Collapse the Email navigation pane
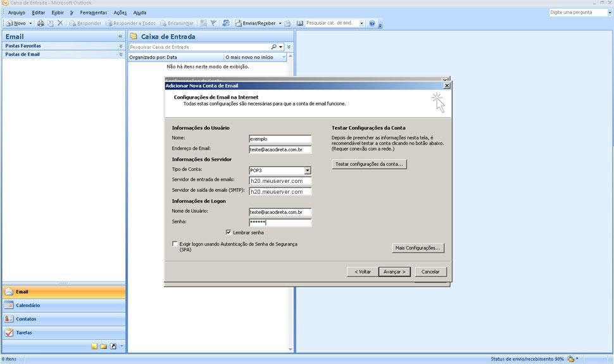The height and width of the screenshot is (364, 614). [x=120, y=37]
